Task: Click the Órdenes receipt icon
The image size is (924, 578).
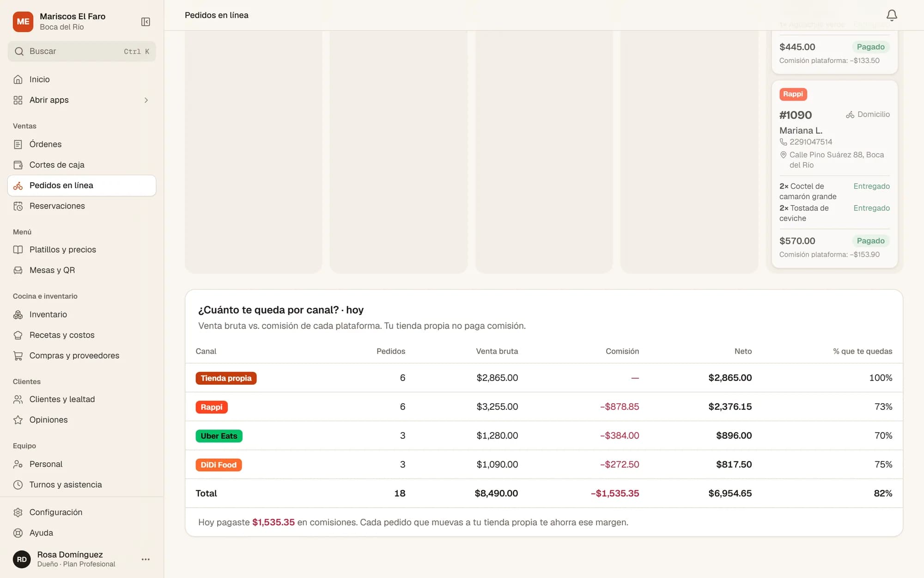Action: 18,144
